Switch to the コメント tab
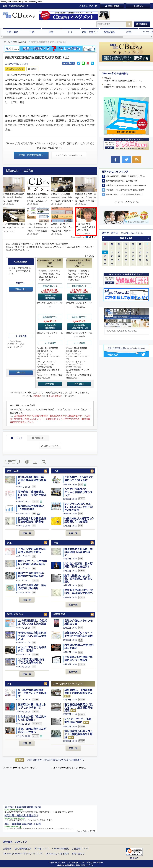Screen dimensions: 153x868 17,438
